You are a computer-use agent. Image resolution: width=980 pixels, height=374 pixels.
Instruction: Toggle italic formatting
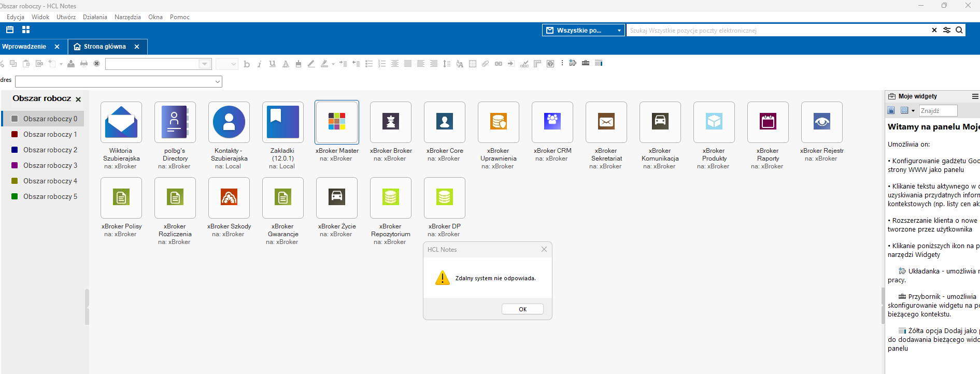tap(259, 64)
